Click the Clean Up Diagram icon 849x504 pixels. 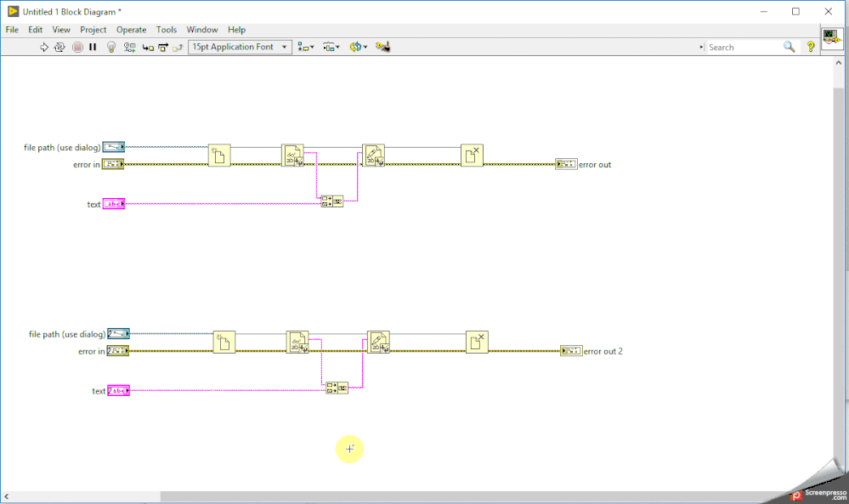coord(382,48)
